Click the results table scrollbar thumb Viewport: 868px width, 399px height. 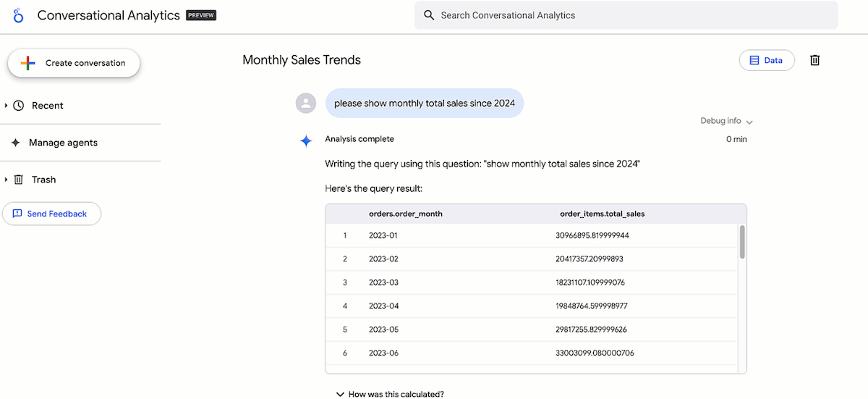pos(742,242)
